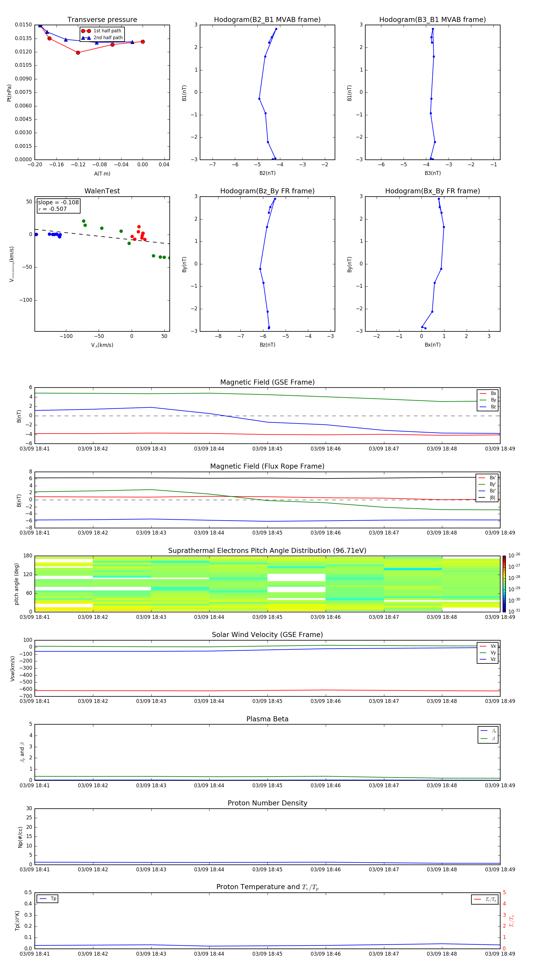Click the "V_A(km/s)" x-axis label
This screenshot has height=980, width=535.
pos(102,345)
